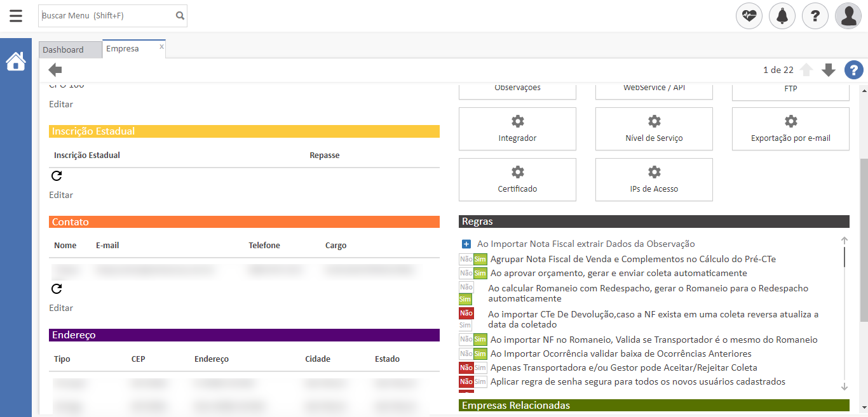This screenshot has width=868, height=417.
Task: Open the system health heartbeat icon
Action: (x=749, y=16)
